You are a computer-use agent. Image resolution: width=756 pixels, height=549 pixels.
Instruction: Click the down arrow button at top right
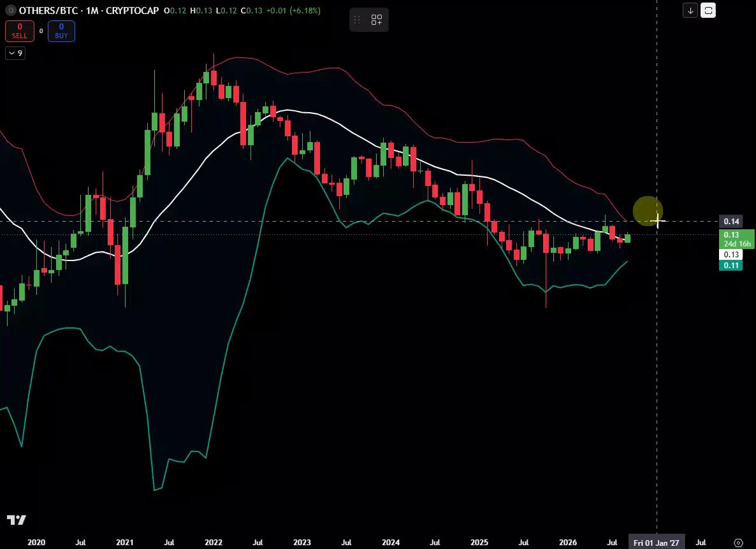pos(690,10)
